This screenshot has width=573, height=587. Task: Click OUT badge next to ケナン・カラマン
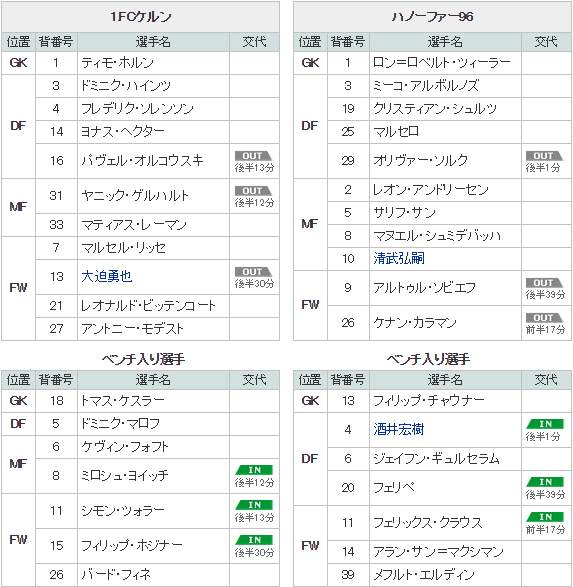[x=545, y=318]
